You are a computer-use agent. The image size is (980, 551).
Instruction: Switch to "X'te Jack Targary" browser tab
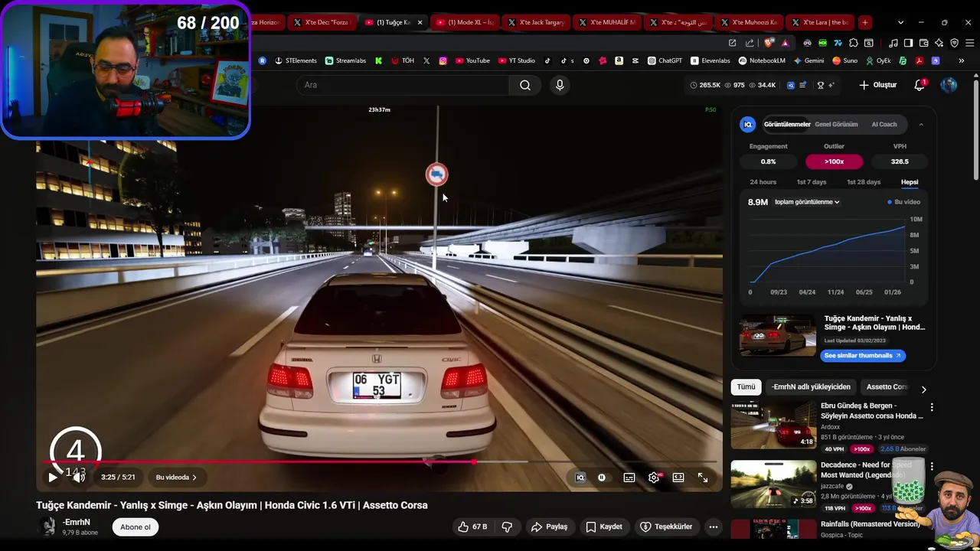[x=536, y=22]
